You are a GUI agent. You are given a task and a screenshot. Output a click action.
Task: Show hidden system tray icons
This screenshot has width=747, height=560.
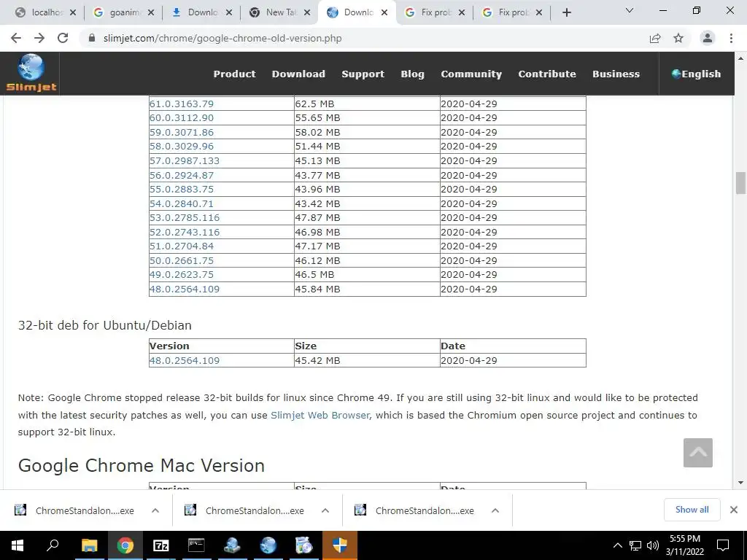tap(617, 545)
